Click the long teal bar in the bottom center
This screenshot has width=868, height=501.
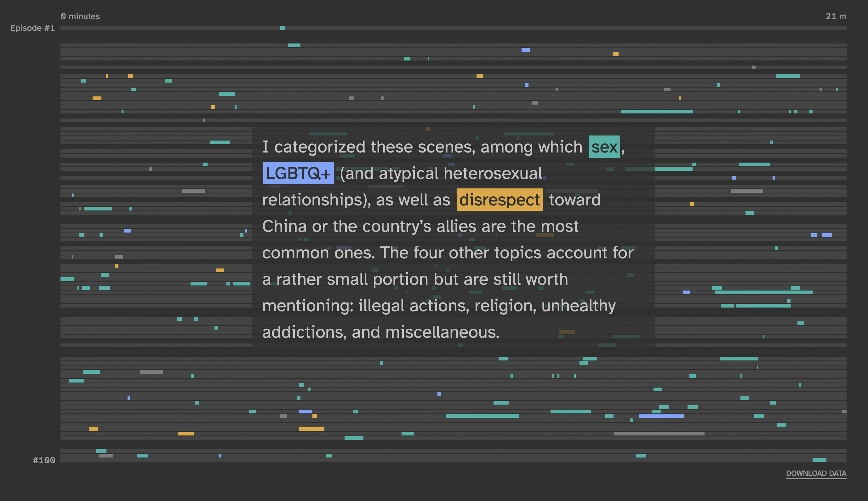(482, 416)
